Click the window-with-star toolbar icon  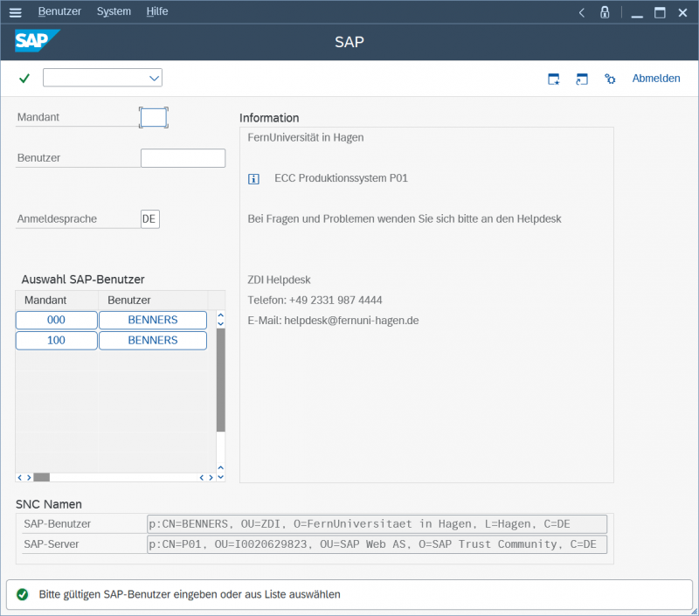pyautogui.click(x=554, y=79)
